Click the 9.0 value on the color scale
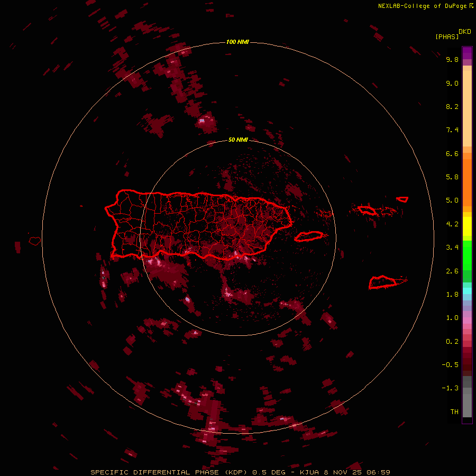The width and height of the screenshot is (476, 476). point(452,83)
